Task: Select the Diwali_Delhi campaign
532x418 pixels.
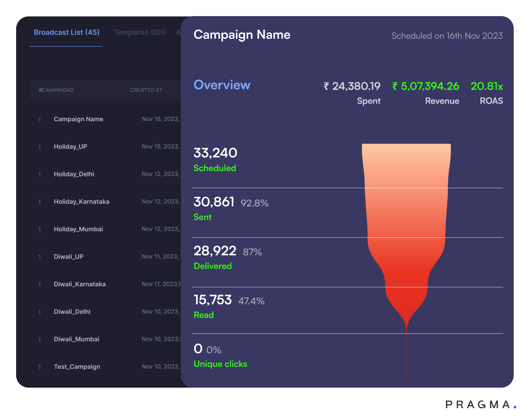Action: 73,311
